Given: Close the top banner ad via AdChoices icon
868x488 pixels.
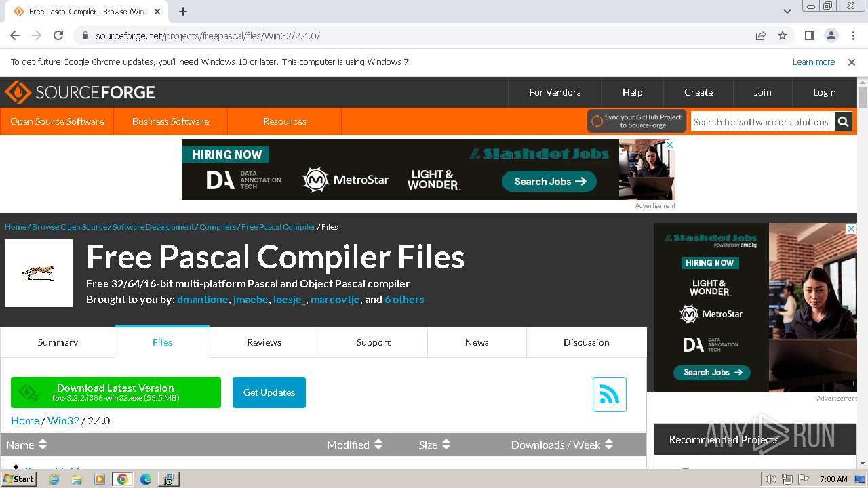Looking at the screenshot, I should point(669,144).
